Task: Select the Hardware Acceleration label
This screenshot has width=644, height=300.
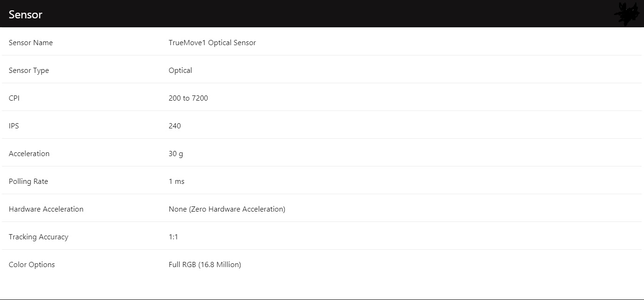Action: pos(46,209)
